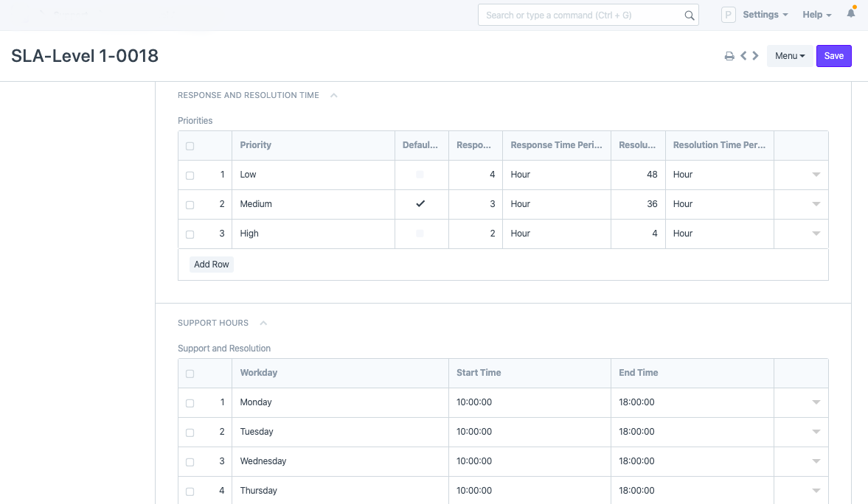The height and width of the screenshot is (504, 868).
Task: Focus the search or command input
Action: (x=583, y=15)
